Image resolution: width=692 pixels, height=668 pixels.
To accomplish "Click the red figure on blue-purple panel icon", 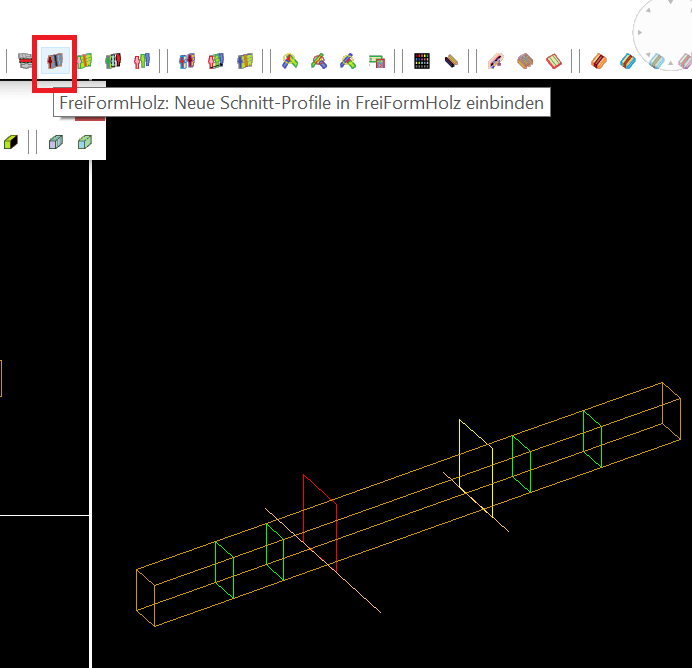I will pos(187,61).
